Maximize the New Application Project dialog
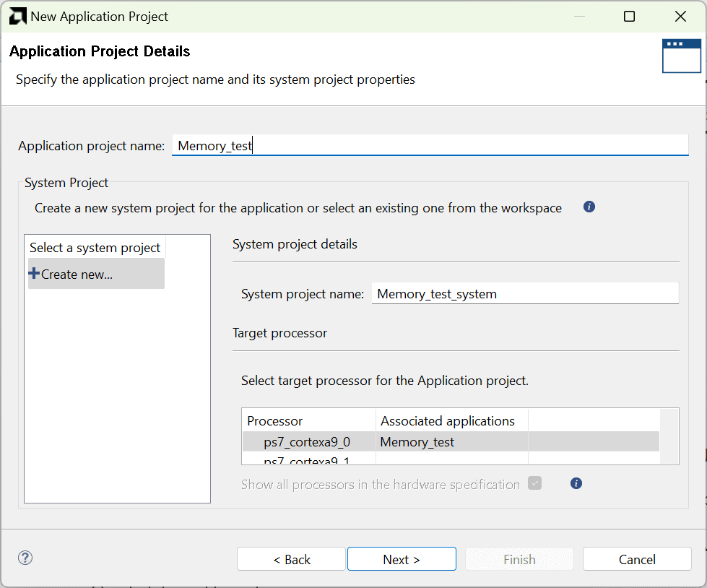 tap(629, 16)
